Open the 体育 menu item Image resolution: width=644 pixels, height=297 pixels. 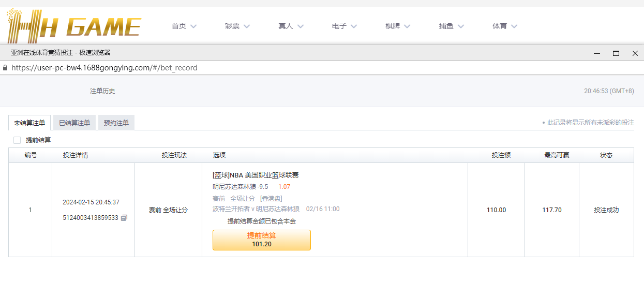point(500,26)
